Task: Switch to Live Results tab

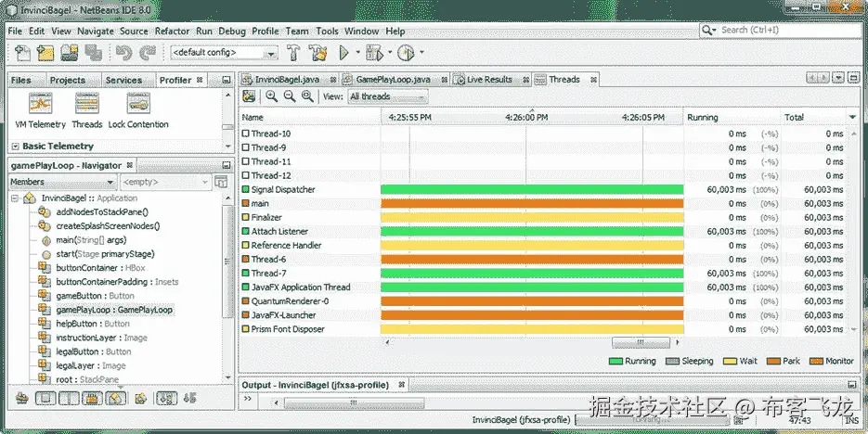Action: click(x=490, y=80)
